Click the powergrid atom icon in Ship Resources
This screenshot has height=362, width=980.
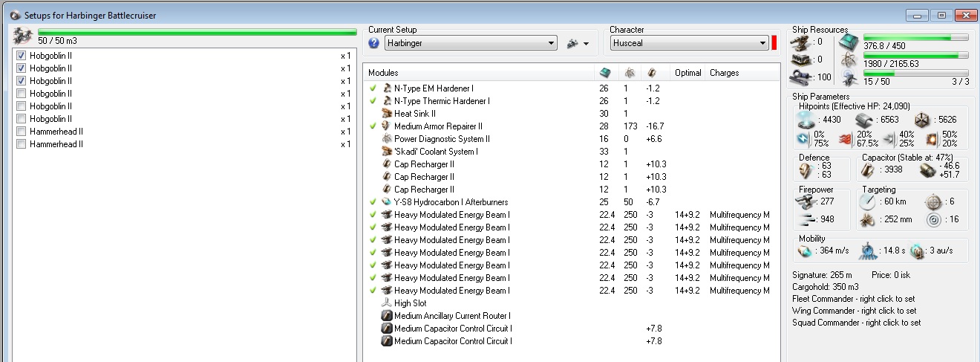point(849,59)
